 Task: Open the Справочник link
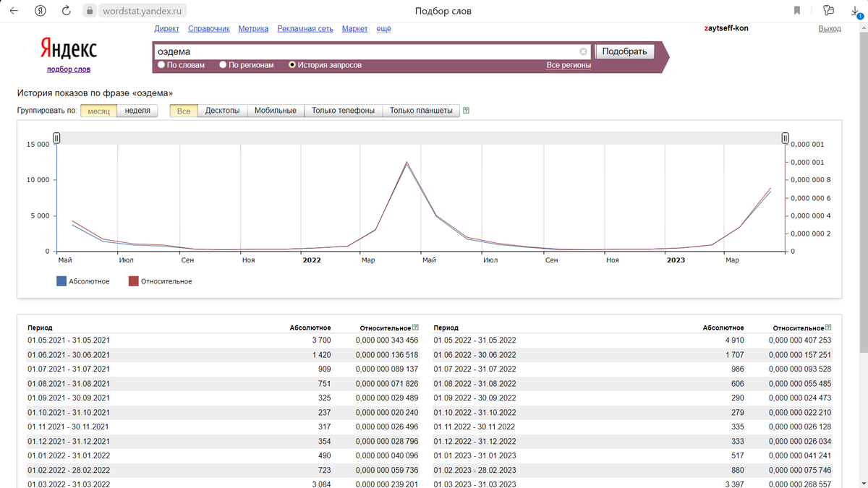(x=209, y=29)
